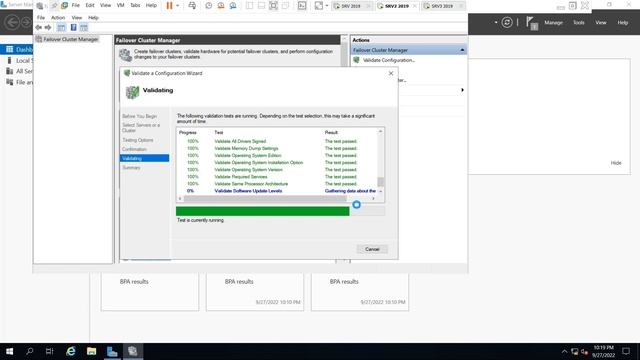Viewport: 640px width, 360px height.
Task: Toggle the VMware library panel icon
Action: point(249,6)
